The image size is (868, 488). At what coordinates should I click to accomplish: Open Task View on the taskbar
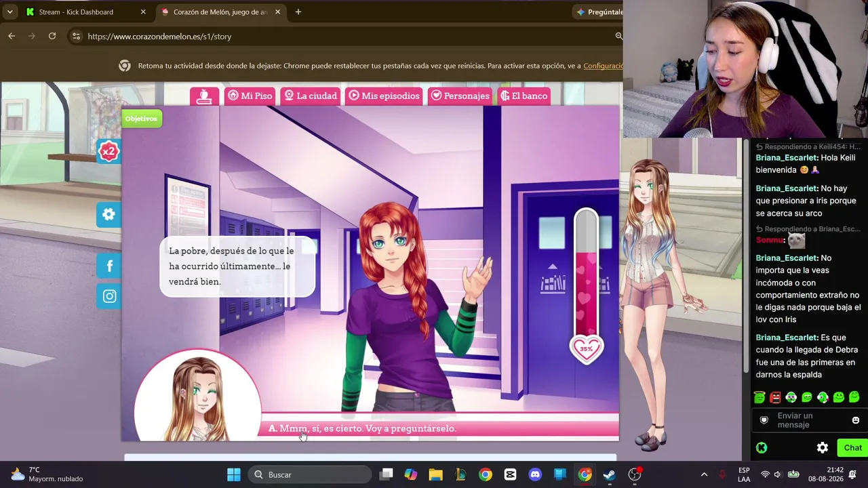[x=386, y=474]
